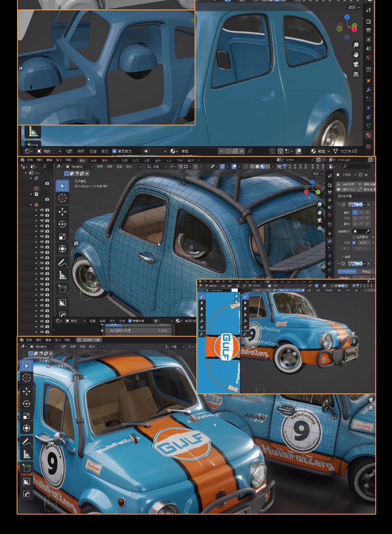
Task: Toggle camera view gizmo in middle viewport
Action: [x=320, y=220]
